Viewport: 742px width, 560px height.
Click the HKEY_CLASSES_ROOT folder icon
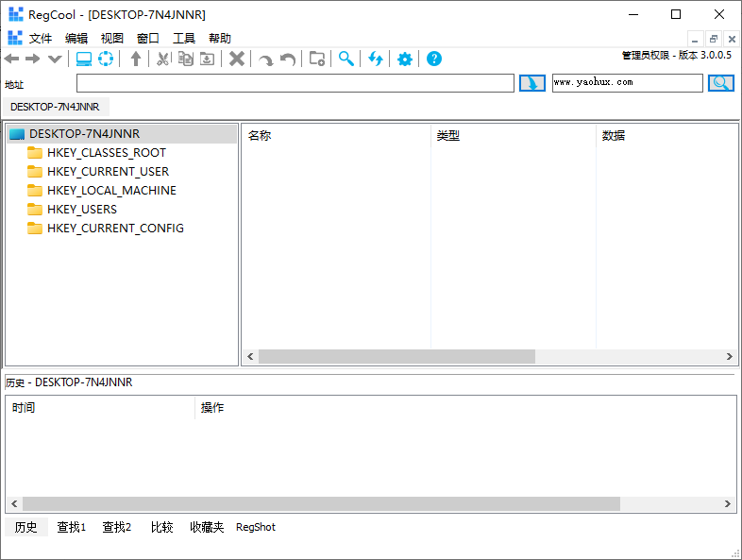[35, 152]
